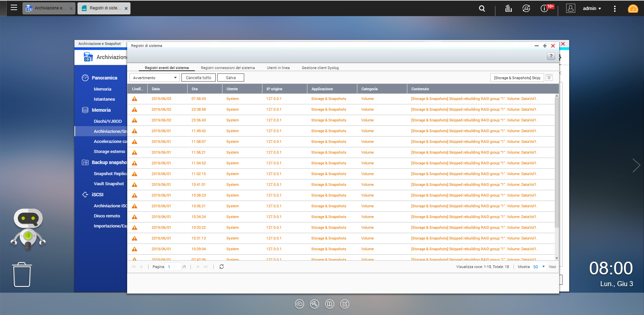
Task: Click the help question mark button
Action: click(x=551, y=56)
